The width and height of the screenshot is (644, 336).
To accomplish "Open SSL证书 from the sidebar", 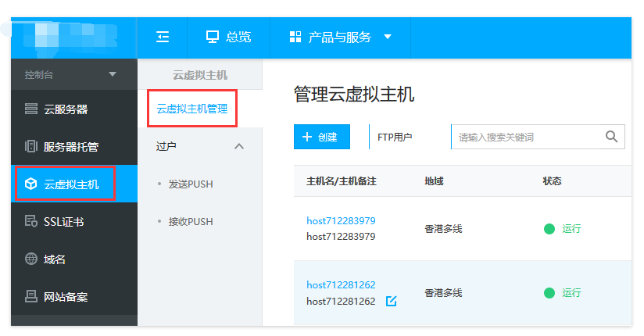I will 63,222.
